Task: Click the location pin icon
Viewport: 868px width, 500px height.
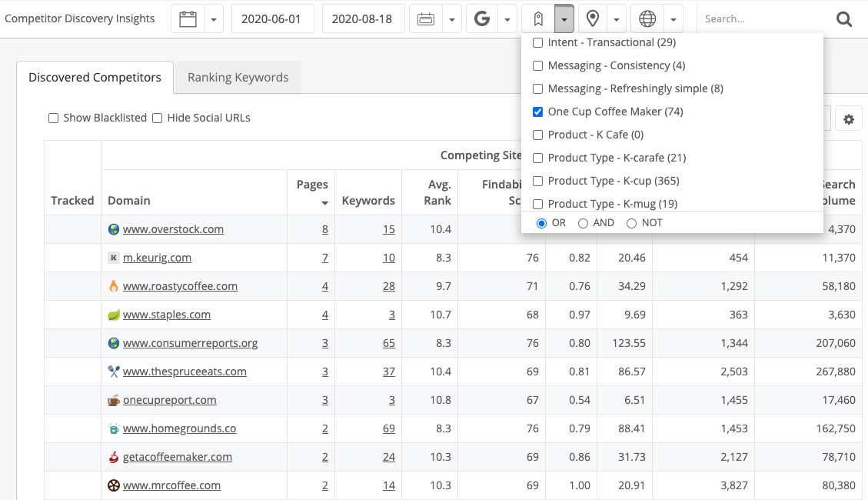Action: pyautogui.click(x=593, y=19)
